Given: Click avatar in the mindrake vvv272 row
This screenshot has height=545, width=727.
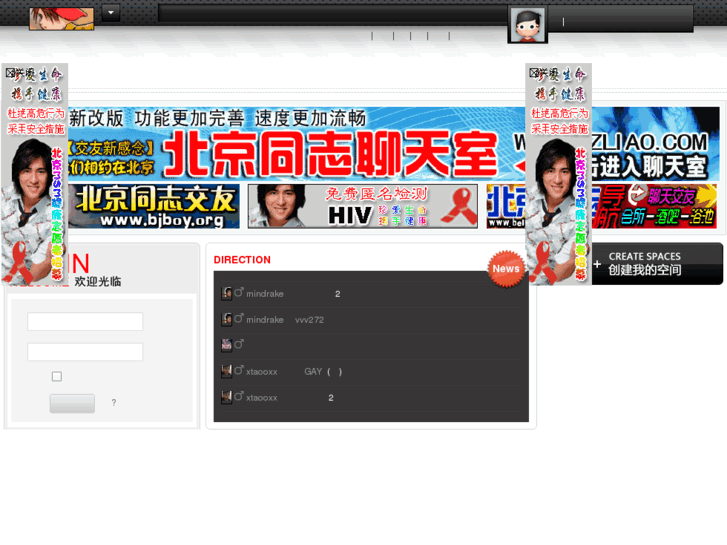Looking at the screenshot, I should point(227,320).
